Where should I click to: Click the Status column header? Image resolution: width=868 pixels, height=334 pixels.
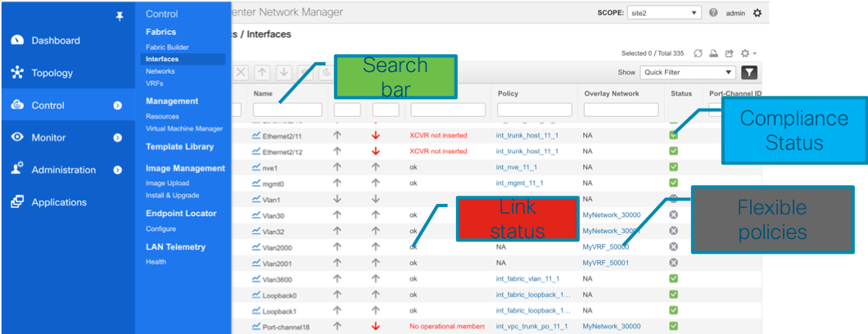click(681, 93)
